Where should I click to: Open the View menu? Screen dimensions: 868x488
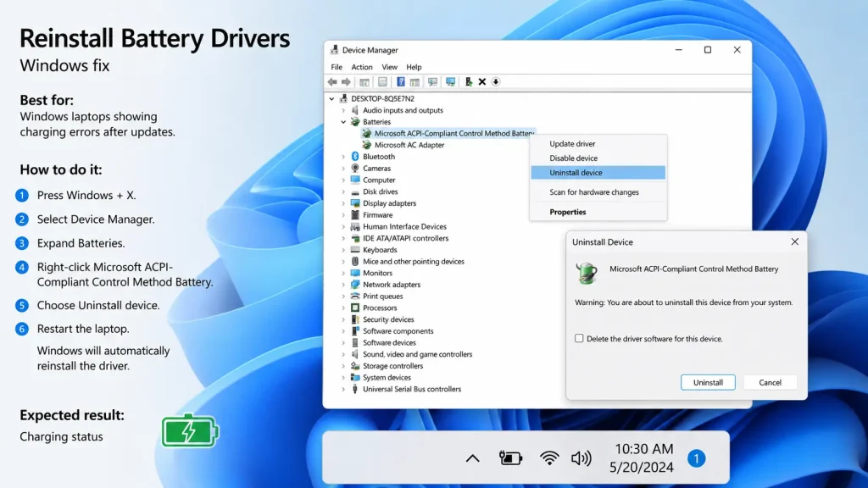[389, 67]
